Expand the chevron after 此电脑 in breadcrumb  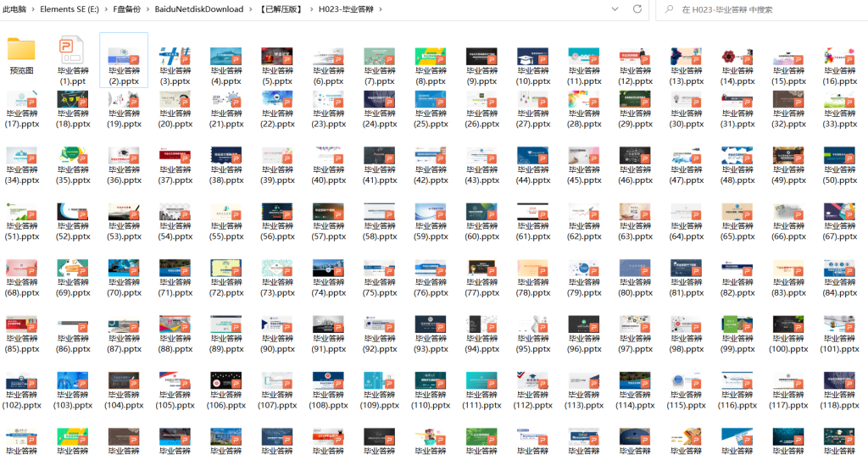(34, 9)
